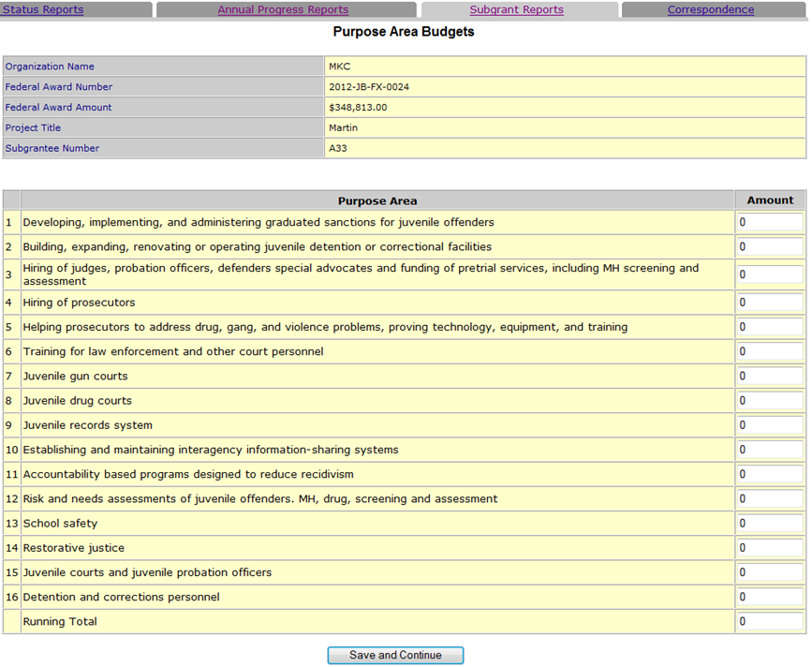Open the Status Reports tab
The height and width of the screenshot is (667, 812).
coord(43,9)
